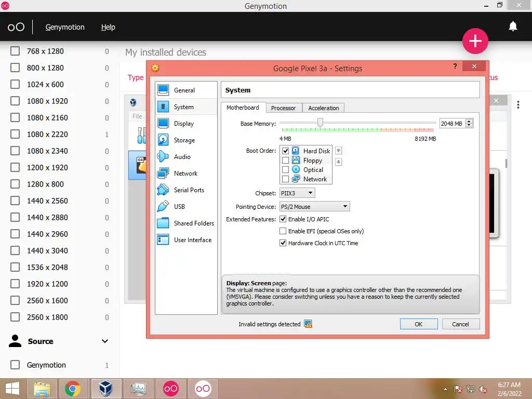The width and height of the screenshot is (532, 399).
Task: Open the device three-dot options menu
Action: (x=518, y=105)
